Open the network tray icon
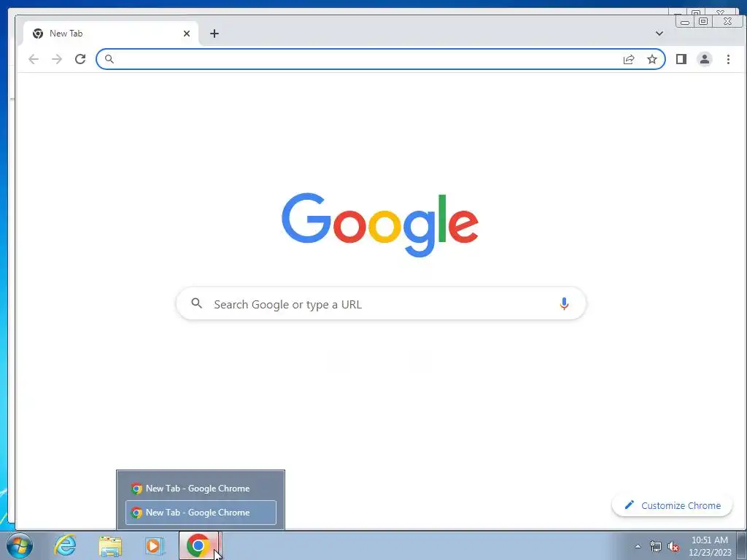This screenshot has width=747, height=560. click(656, 546)
